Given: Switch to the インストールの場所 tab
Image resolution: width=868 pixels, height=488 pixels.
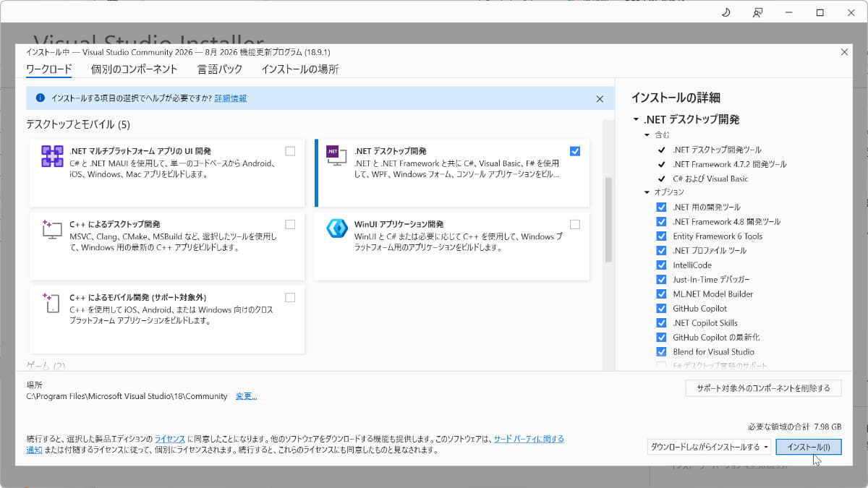Looking at the screenshot, I should [299, 69].
